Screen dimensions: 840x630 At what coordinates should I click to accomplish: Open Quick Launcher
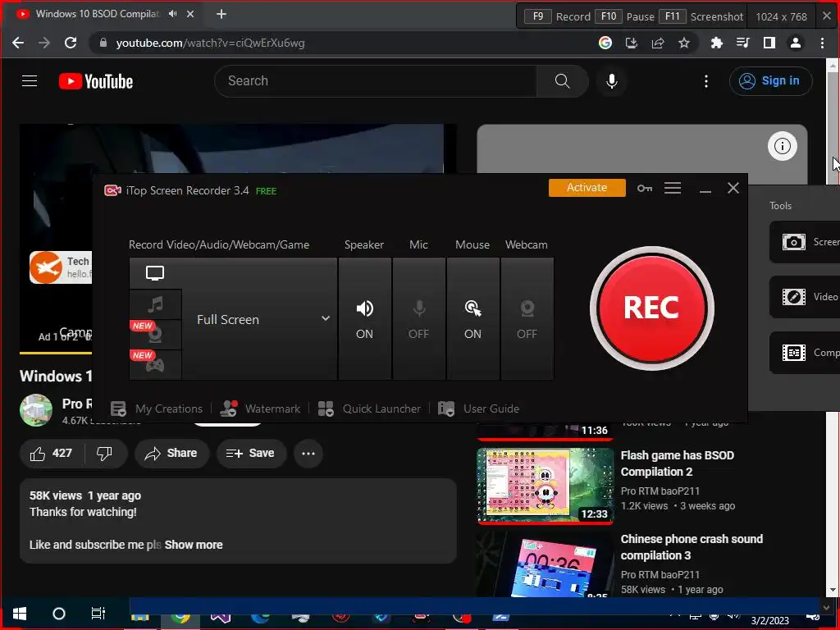(369, 409)
